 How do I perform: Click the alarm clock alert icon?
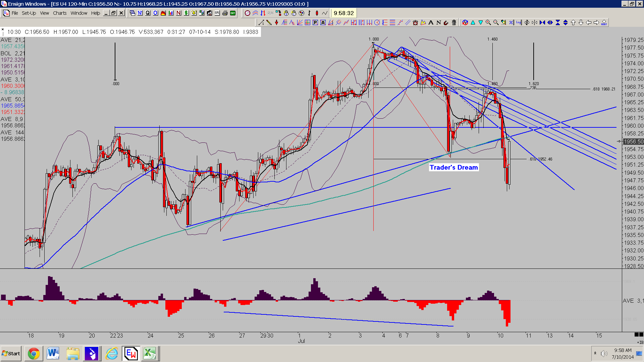pos(415,22)
